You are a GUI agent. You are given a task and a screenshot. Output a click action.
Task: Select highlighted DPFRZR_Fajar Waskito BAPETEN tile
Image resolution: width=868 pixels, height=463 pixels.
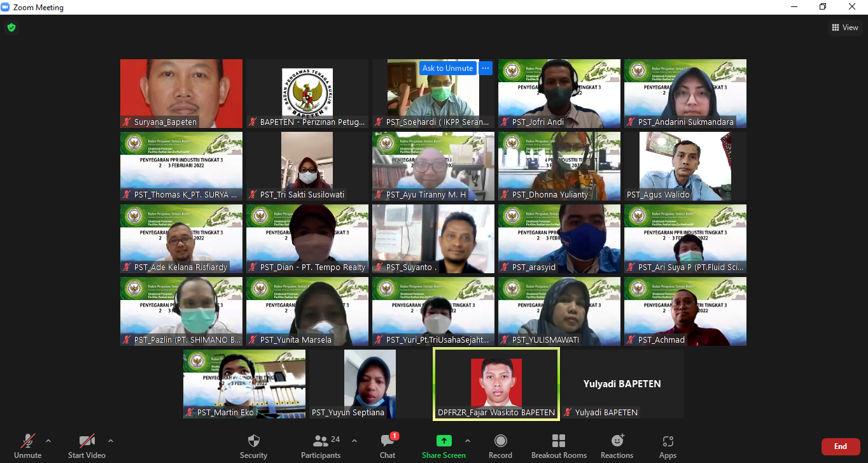click(x=496, y=383)
